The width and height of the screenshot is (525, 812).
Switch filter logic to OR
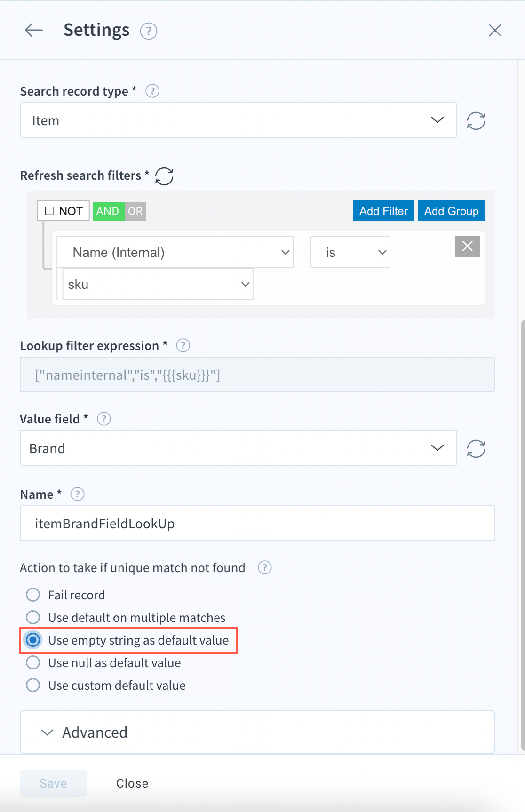pyautogui.click(x=135, y=211)
